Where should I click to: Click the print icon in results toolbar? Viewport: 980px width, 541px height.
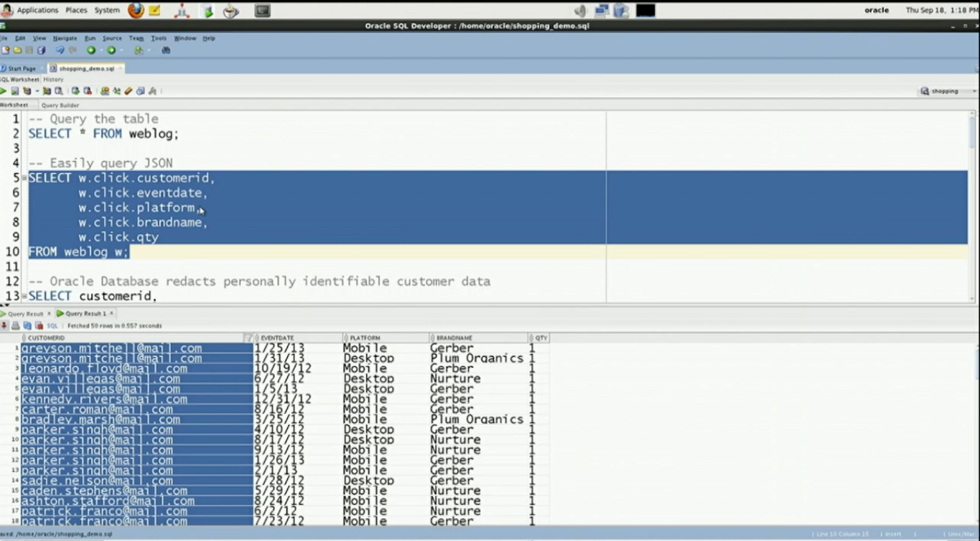[x=16, y=325]
